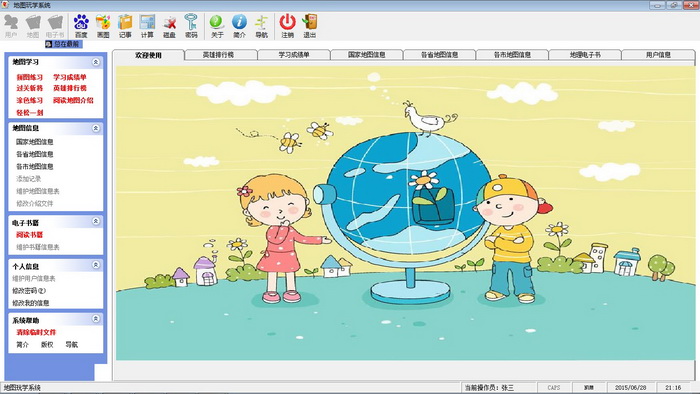Image resolution: width=700 pixels, height=394 pixels.
Task: Click 版权 in 系统帮助 panel
Action: pos(47,345)
